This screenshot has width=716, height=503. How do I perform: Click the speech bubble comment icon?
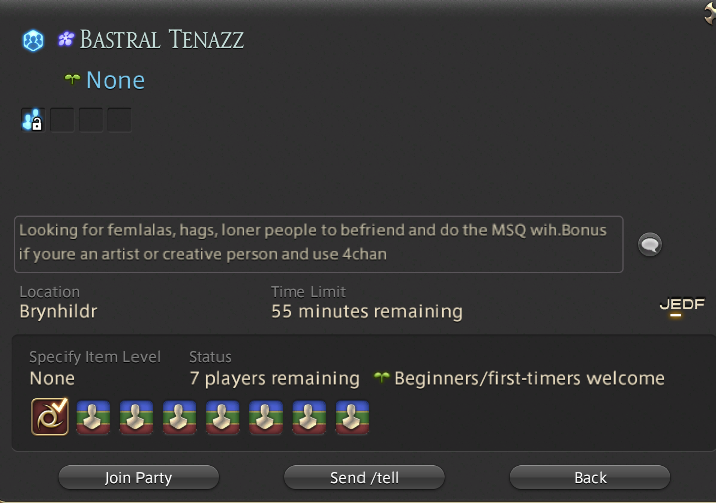click(x=650, y=245)
